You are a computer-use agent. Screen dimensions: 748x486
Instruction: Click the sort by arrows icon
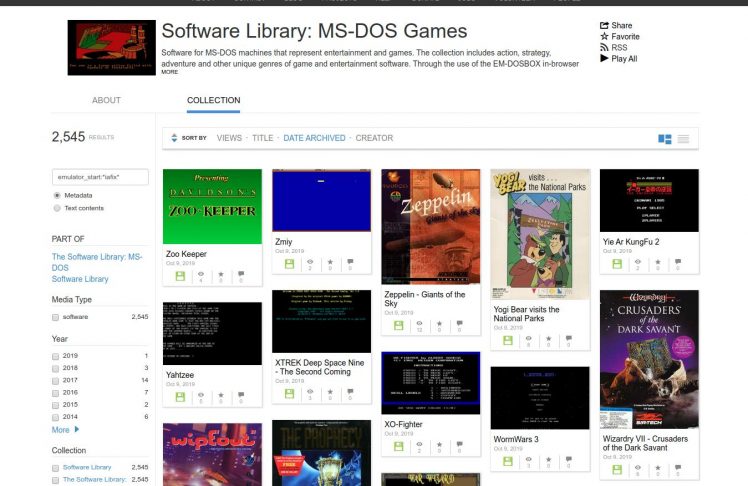[x=174, y=138]
